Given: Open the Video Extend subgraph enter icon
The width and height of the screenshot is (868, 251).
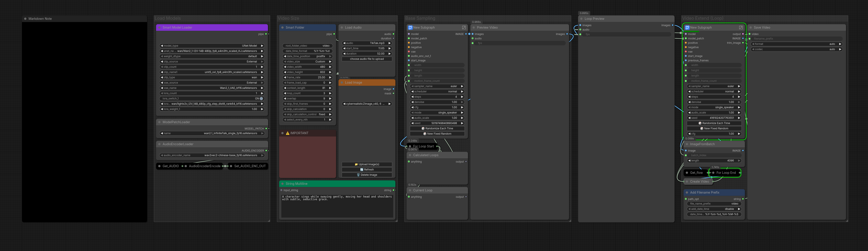Looking at the screenshot, I should coord(741,27).
